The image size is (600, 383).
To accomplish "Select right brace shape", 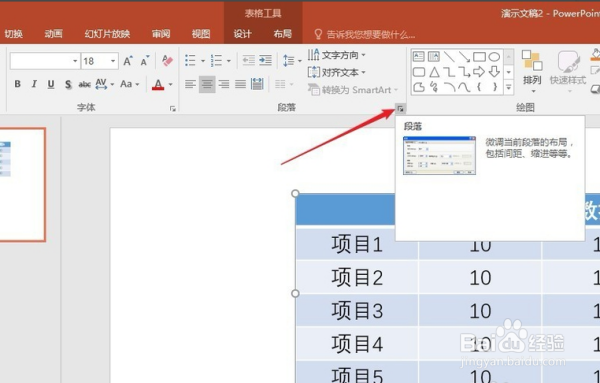I will [494, 87].
